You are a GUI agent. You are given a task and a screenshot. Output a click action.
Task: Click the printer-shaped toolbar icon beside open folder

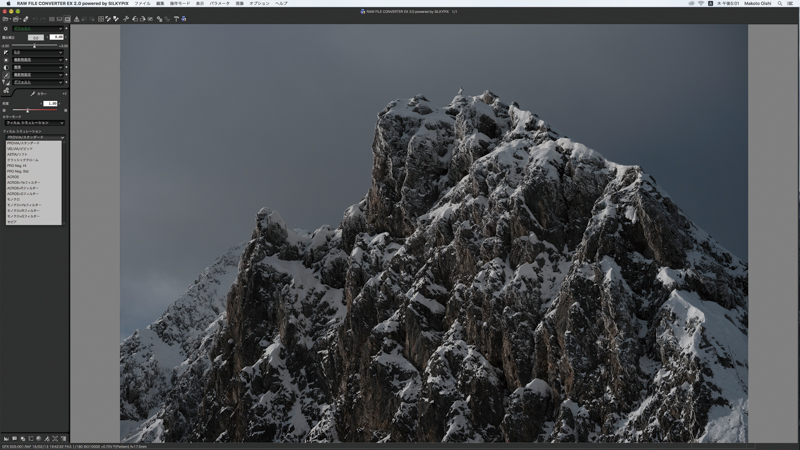pos(16,19)
